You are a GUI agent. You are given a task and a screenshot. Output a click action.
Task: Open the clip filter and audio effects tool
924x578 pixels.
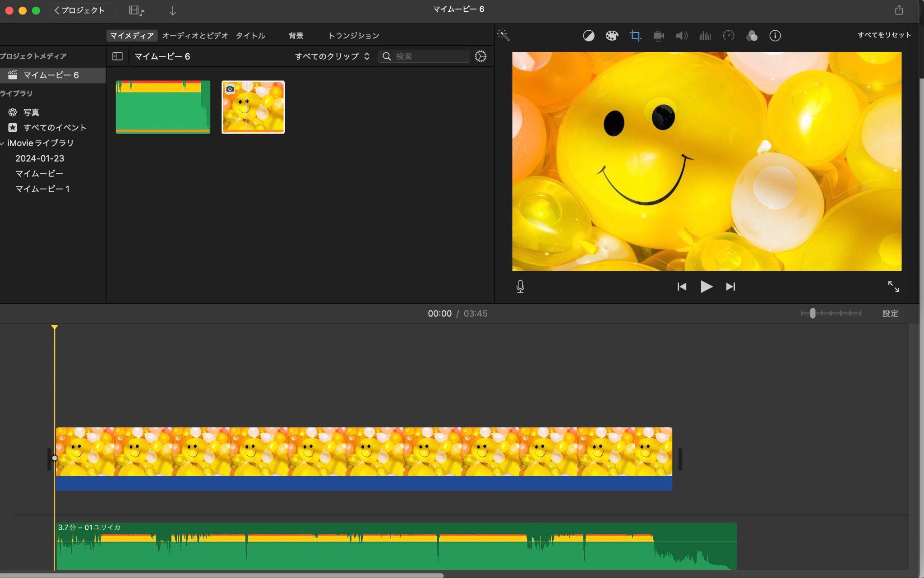point(752,36)
